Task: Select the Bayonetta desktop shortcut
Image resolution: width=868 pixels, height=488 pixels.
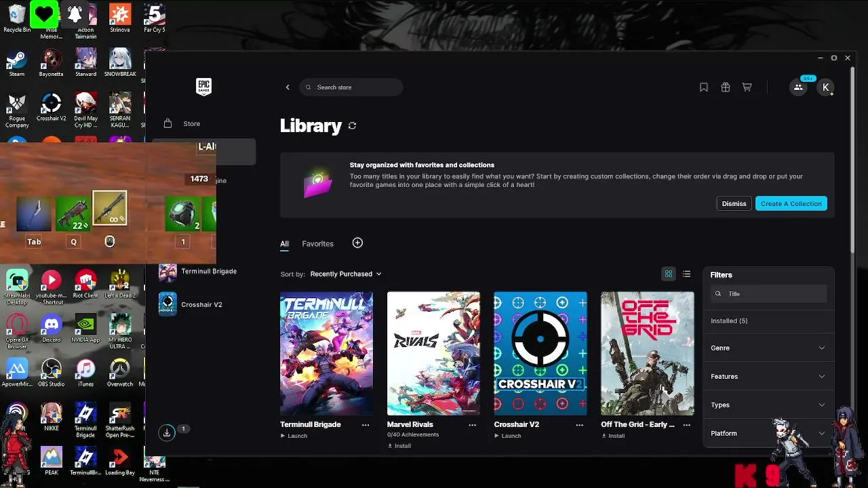Action: (x=52, y=64)
